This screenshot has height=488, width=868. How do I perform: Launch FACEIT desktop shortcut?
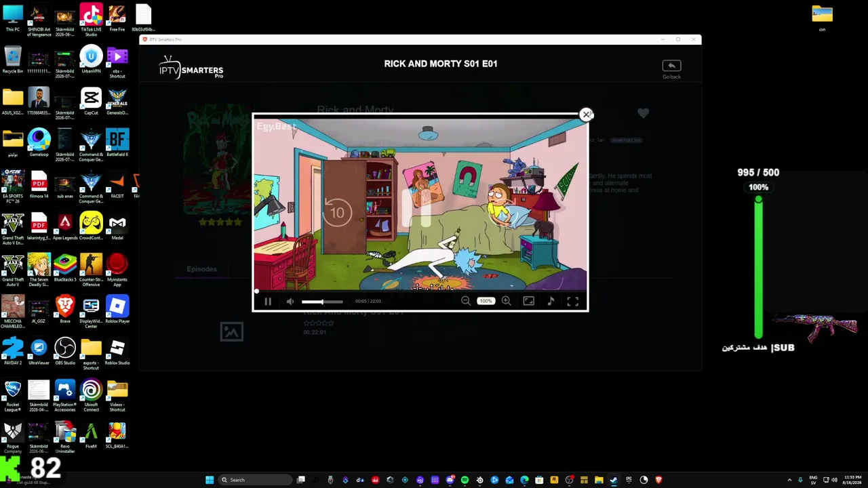click(x=117, y=185)
